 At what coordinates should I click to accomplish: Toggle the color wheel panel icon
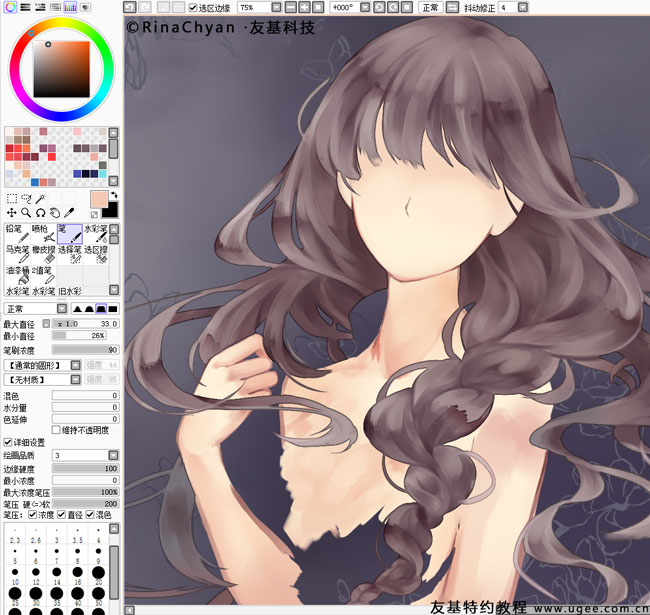[10, 7]
